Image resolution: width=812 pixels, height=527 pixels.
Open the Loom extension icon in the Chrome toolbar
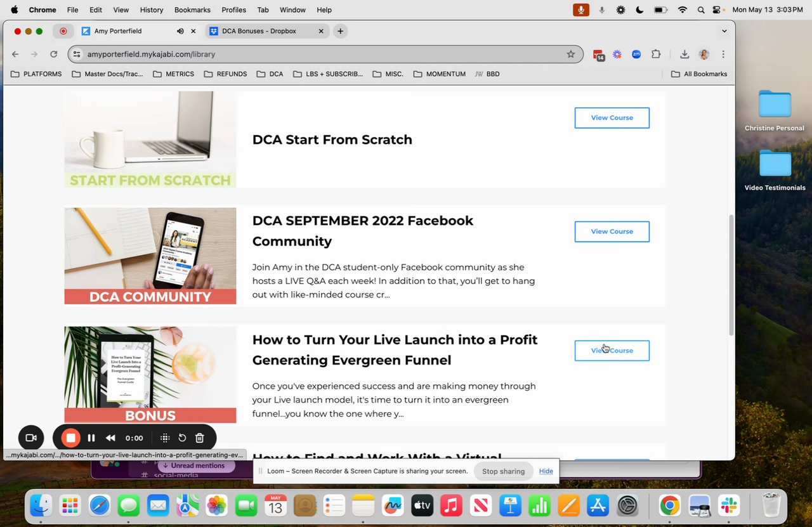[x=617, y=55]
